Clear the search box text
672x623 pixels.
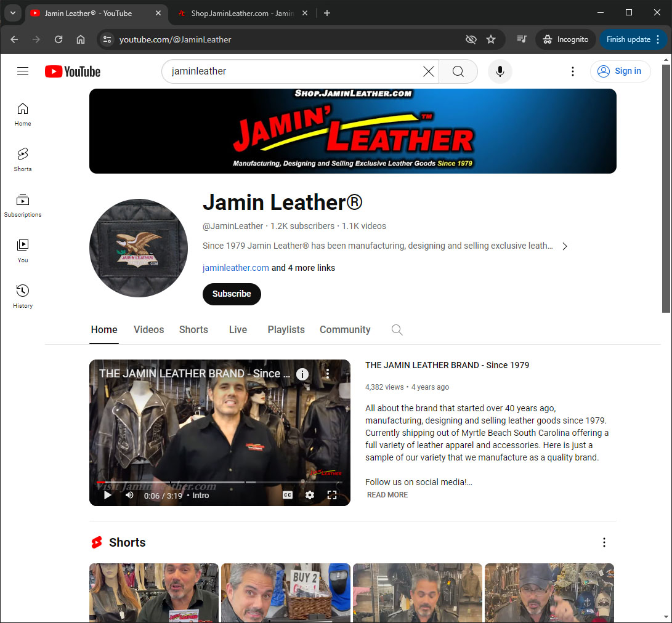click(428, 71)
